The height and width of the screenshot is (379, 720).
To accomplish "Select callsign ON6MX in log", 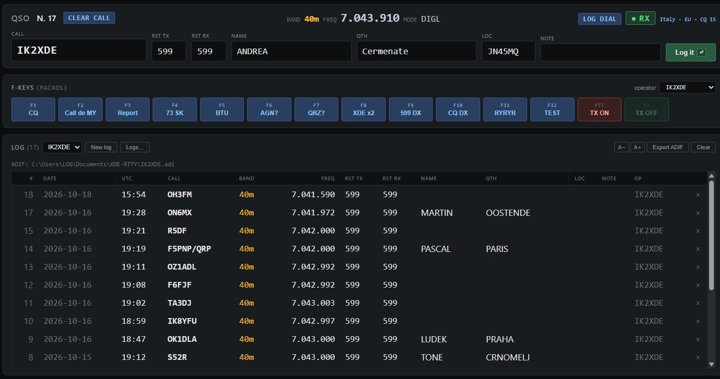I will point(180,213).
